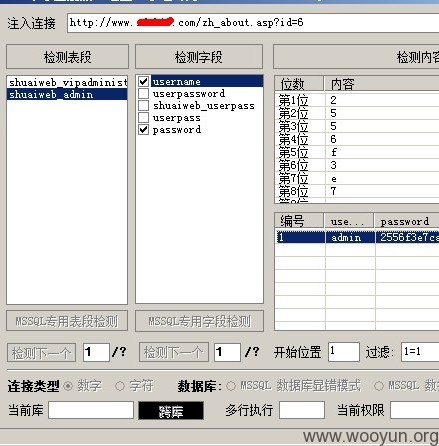
Task: Check the userpass field checkbox
Action: pyautogui.click(x=143, y=117)
